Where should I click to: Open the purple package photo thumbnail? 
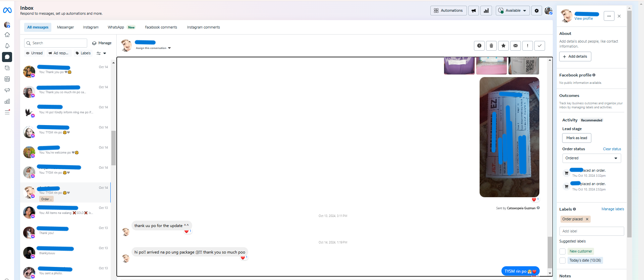point(459,66)
